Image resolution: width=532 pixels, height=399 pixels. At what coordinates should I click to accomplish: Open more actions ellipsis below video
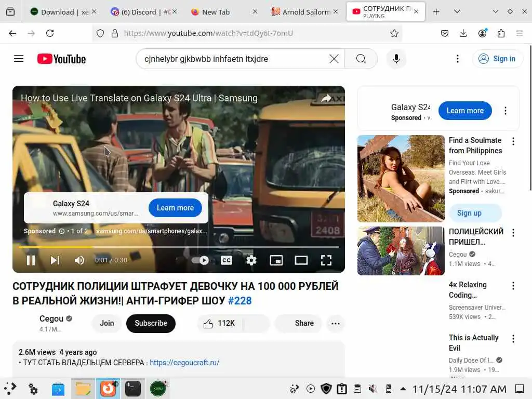click(335, 323)
